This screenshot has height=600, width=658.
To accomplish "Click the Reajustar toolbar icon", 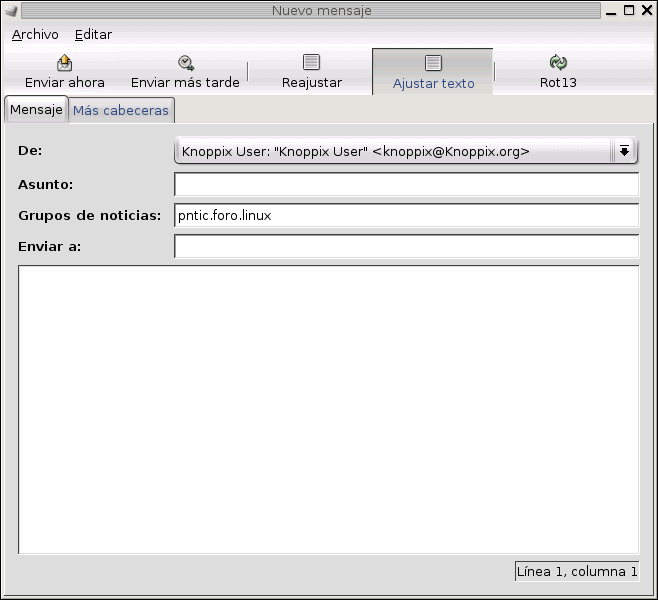I will (312, 63).
